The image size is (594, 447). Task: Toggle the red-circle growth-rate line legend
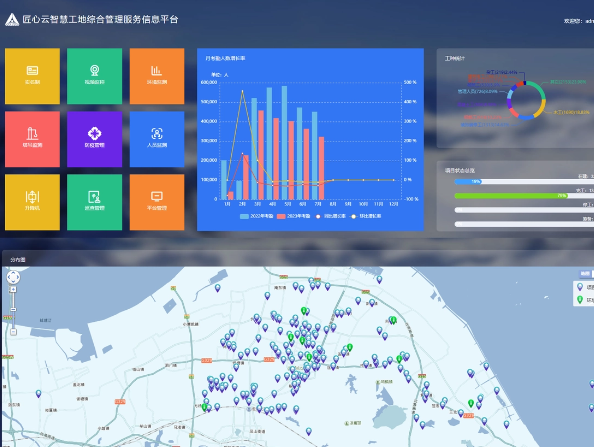point(330,216)
